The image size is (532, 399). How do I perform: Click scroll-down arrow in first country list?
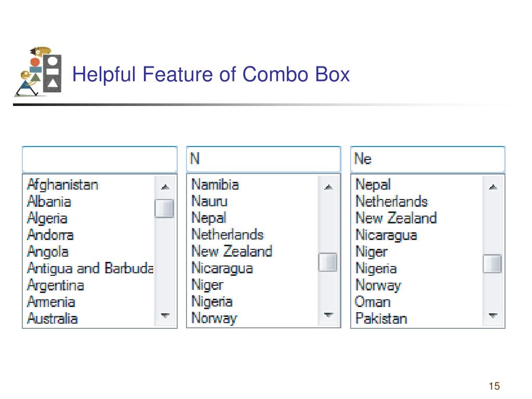pos(165,315)
